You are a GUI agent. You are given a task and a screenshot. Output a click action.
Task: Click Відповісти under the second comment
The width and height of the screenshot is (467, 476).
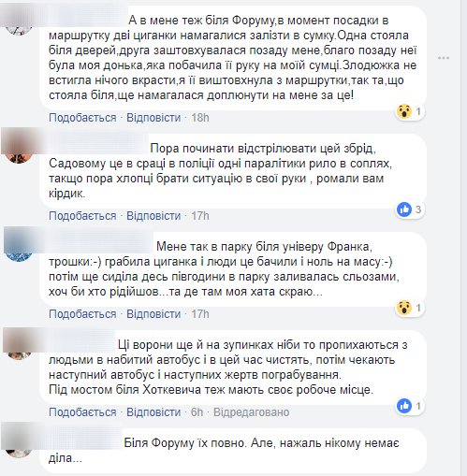click(x=153, y=216)
